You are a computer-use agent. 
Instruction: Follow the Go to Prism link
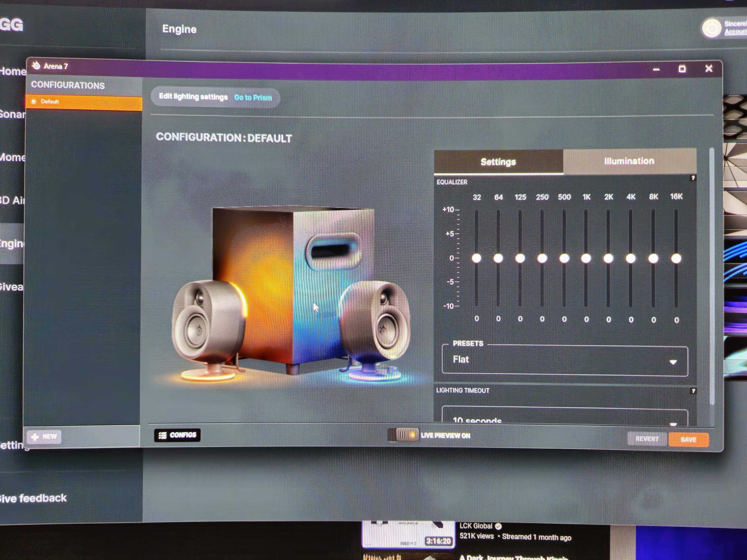pyautogui.click(x=253, y=98)
